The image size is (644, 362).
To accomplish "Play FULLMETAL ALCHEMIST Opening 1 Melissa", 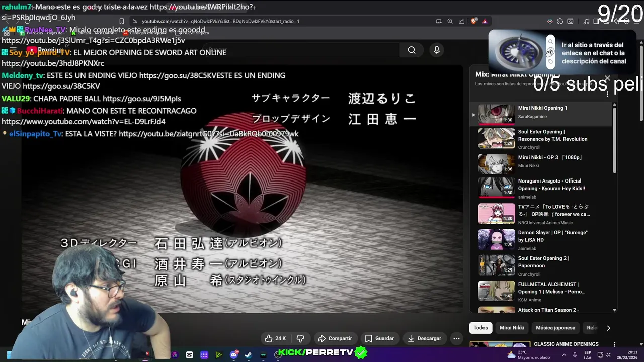I will tap(541, 291).
